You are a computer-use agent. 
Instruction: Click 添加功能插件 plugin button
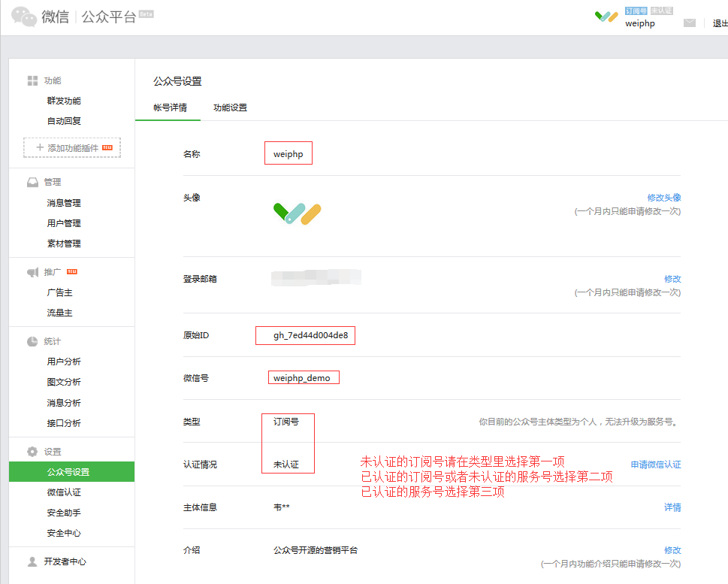pos(71,147)
